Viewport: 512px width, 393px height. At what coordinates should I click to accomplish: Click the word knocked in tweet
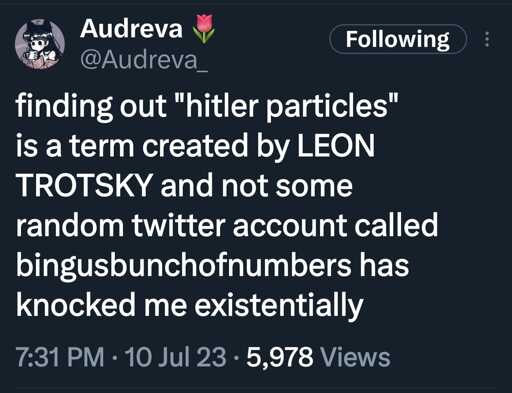point(76,305)
